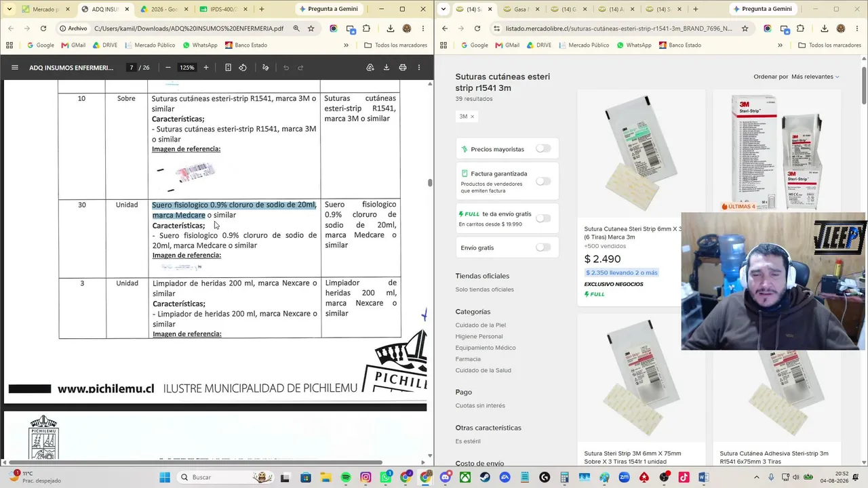The image size is (868, 488).
Task: Open Ordenar por Más relevantes dropdown
Action: (x=815, y=77)
